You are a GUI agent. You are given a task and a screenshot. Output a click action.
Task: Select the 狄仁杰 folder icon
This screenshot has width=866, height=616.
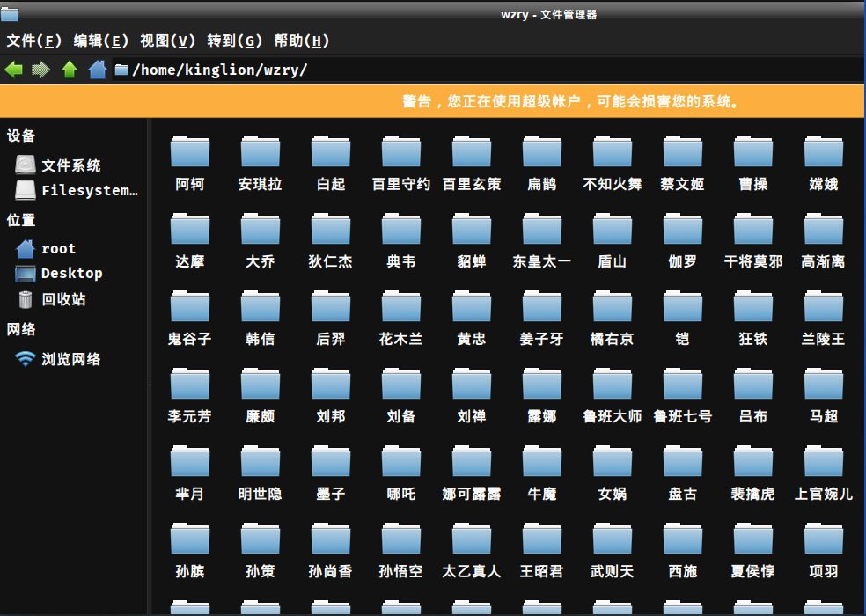point(331,228)
